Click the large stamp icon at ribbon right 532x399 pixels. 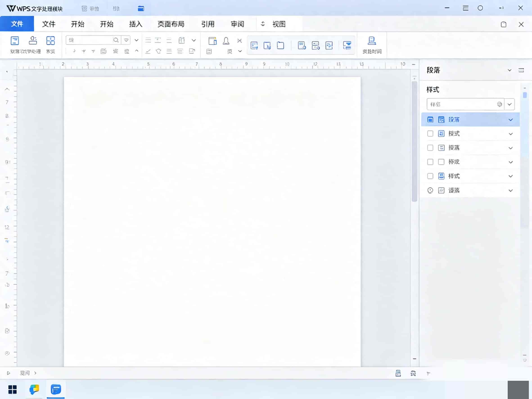(x=372, y=41)
